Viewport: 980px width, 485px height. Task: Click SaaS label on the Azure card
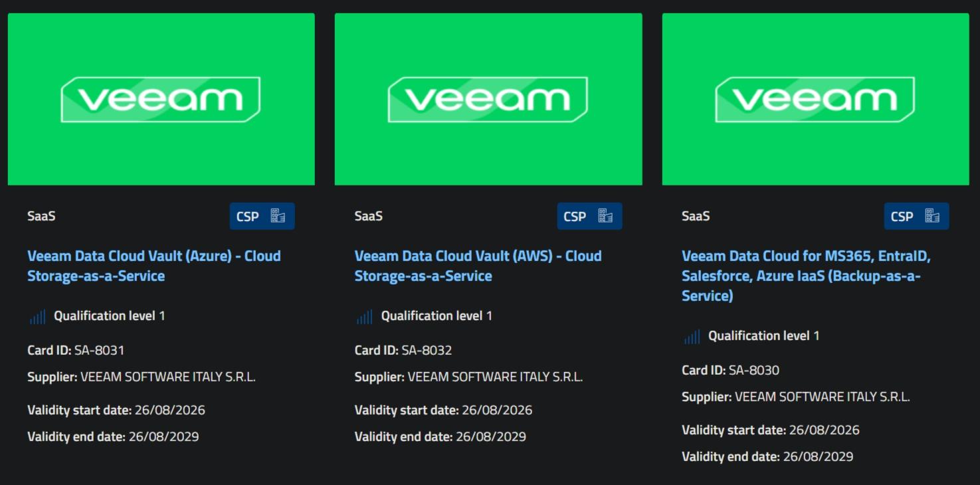[x=41, y=216]
